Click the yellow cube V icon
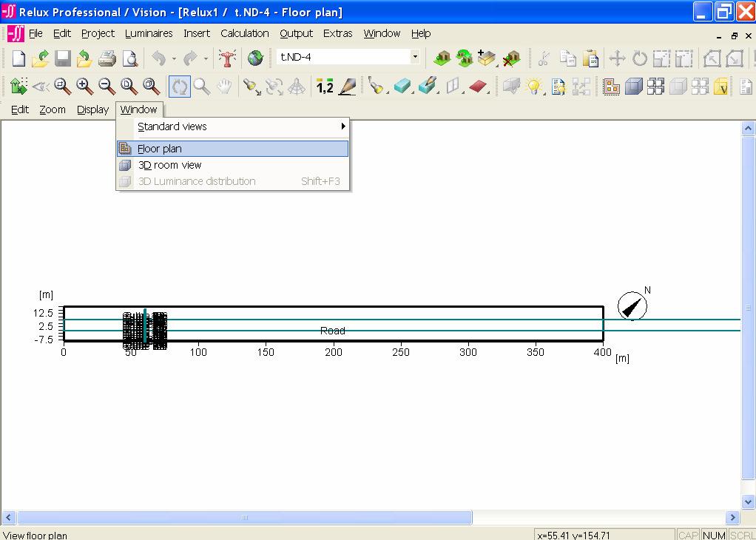This screenshot has height=540, width=756. 720,87
